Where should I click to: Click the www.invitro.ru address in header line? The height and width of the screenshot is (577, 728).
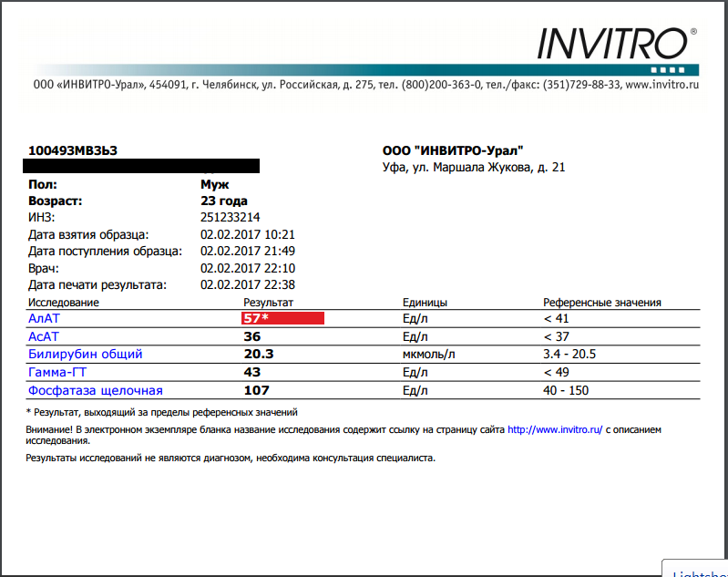(x=661, y=85)
